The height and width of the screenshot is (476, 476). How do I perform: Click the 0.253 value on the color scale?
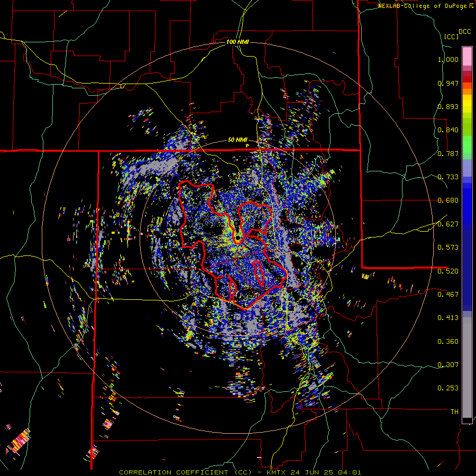[x=448, y=388]
